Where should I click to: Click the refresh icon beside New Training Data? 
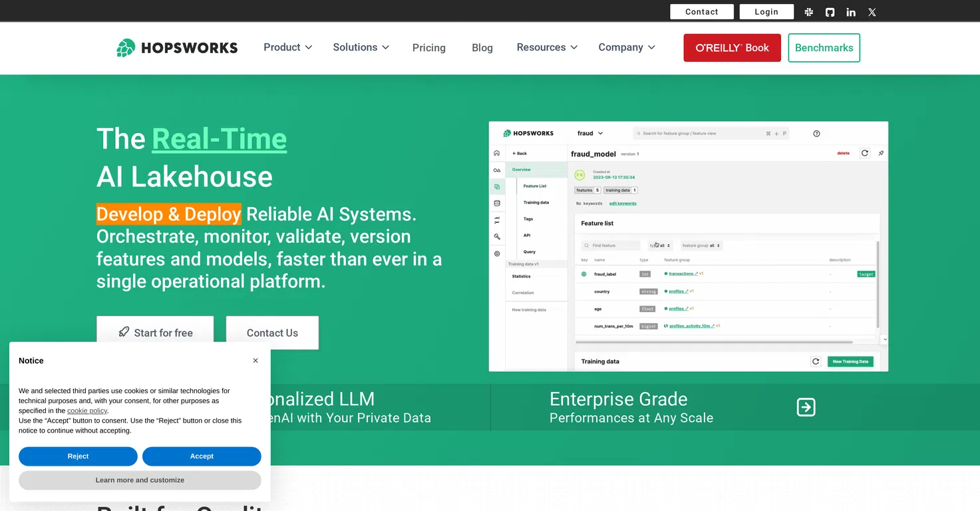click(x=816, y=361)
